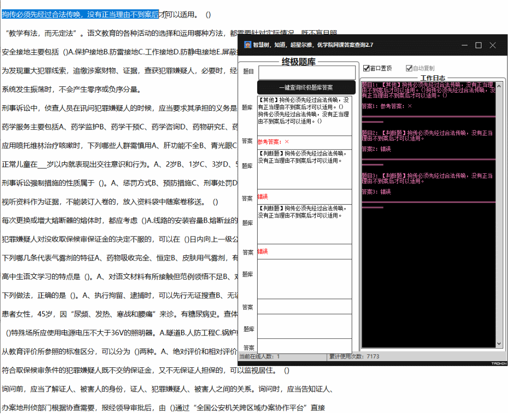Minimize the answer query window
The width and height of the screenshot is (508, 420).
point(464,45)
